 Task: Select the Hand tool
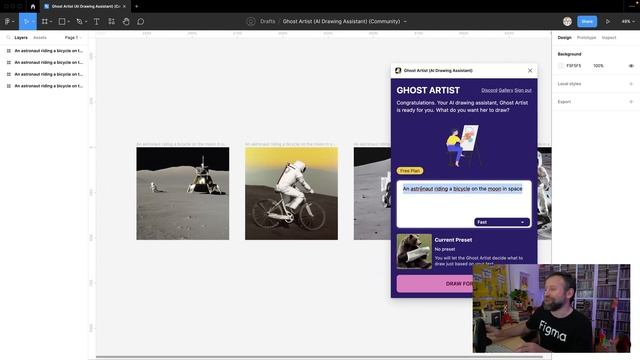pyautogui.click(x=126, y=21)
